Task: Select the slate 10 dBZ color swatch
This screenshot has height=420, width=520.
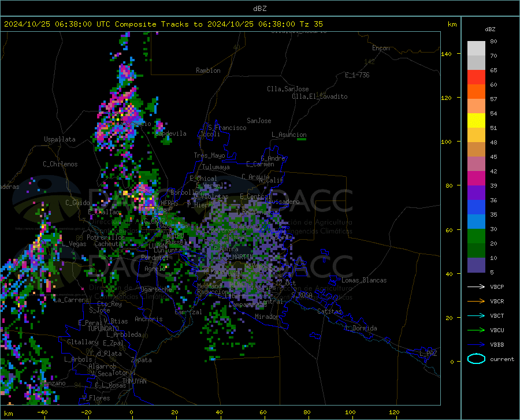Action: (x=476, y=265)
